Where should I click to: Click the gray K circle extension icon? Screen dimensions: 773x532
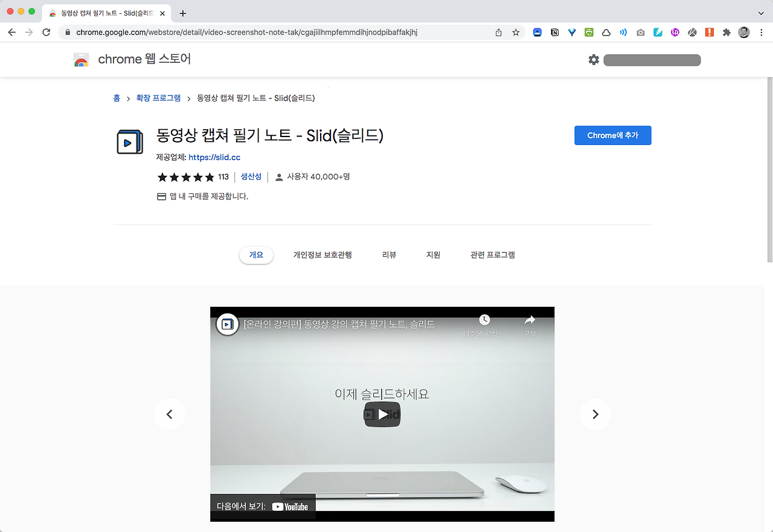pyautogui.click(x=693, y=33)
